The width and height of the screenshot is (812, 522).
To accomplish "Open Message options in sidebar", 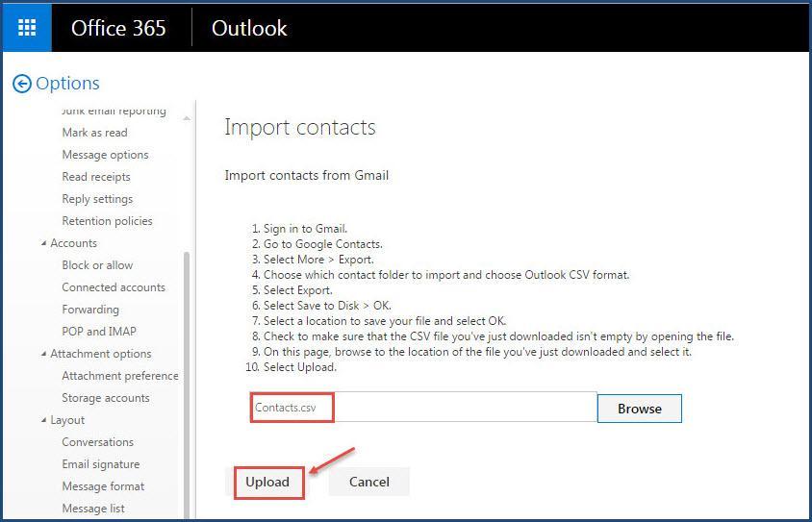I will pos(105,155).
